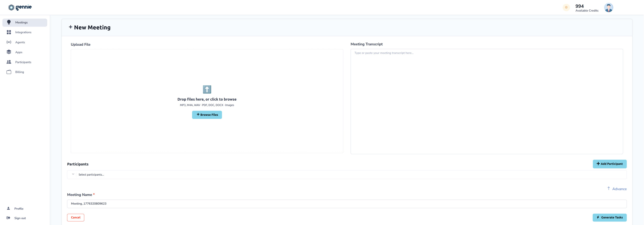Go to Integrations in sidebar
Screen dimensions: 644x225
pyautogui.click(x=25, y=32)
